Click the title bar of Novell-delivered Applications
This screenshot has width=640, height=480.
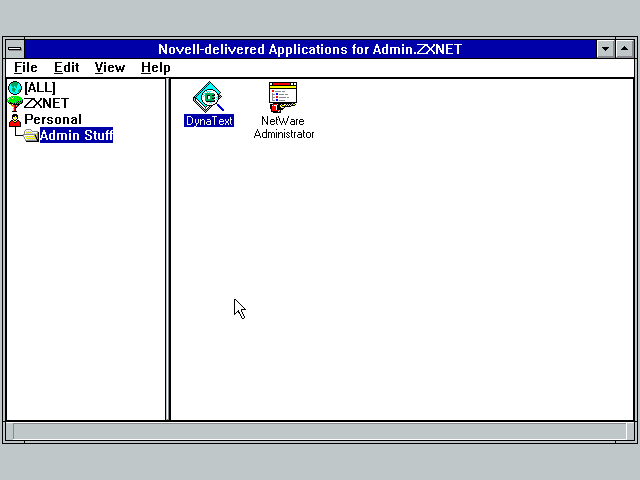coord(310,49)
